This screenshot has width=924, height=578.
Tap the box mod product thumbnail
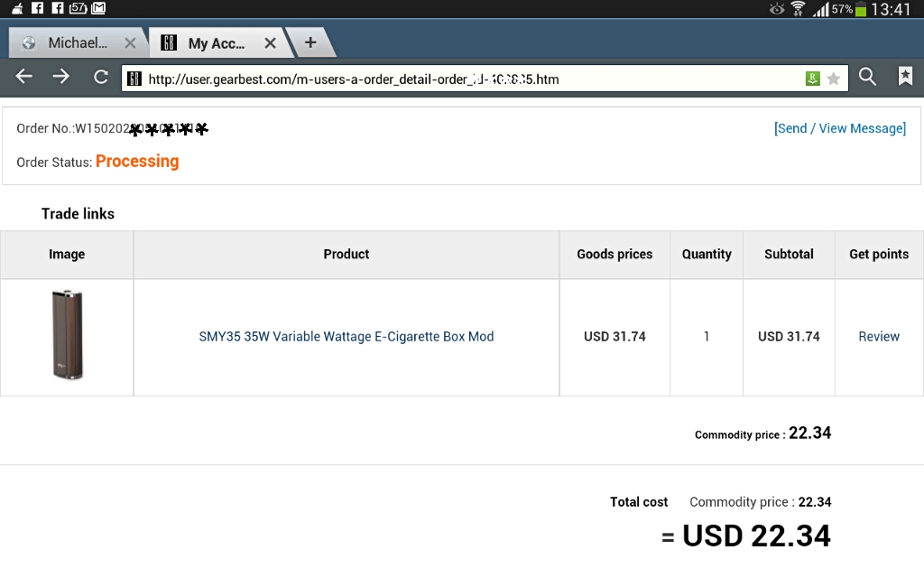(67, 336)
